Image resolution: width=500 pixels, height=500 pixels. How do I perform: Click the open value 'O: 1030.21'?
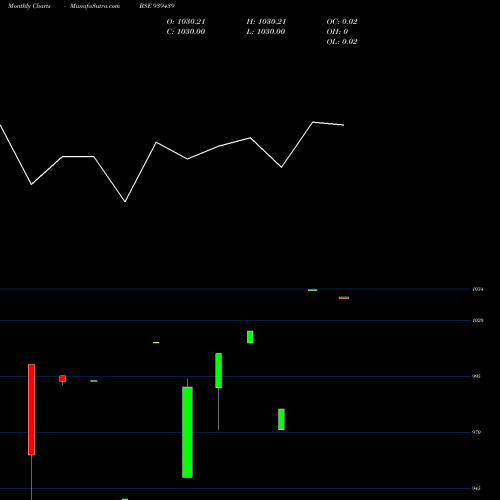[x=186, y=22]
